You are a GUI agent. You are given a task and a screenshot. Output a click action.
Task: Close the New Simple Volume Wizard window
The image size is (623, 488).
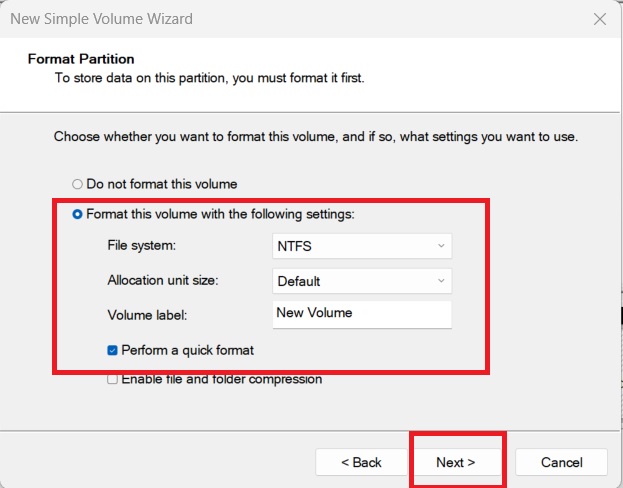click(x=599, y=19)
